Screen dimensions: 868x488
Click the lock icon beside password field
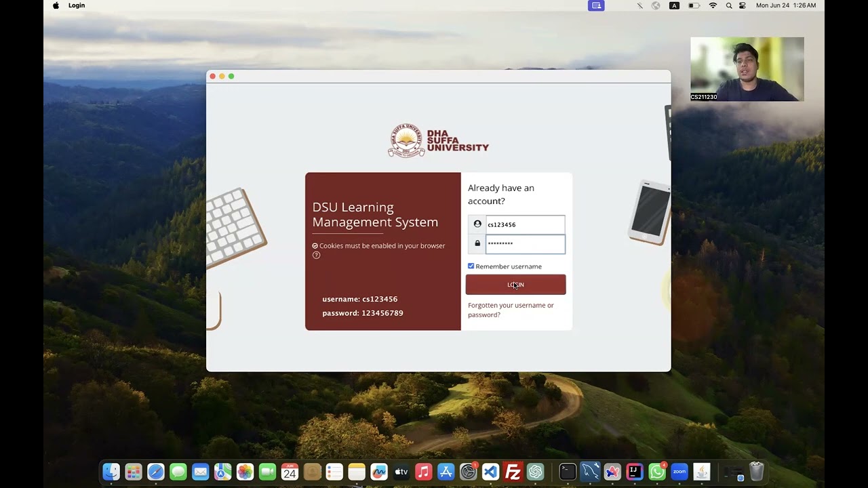[477, 243]
